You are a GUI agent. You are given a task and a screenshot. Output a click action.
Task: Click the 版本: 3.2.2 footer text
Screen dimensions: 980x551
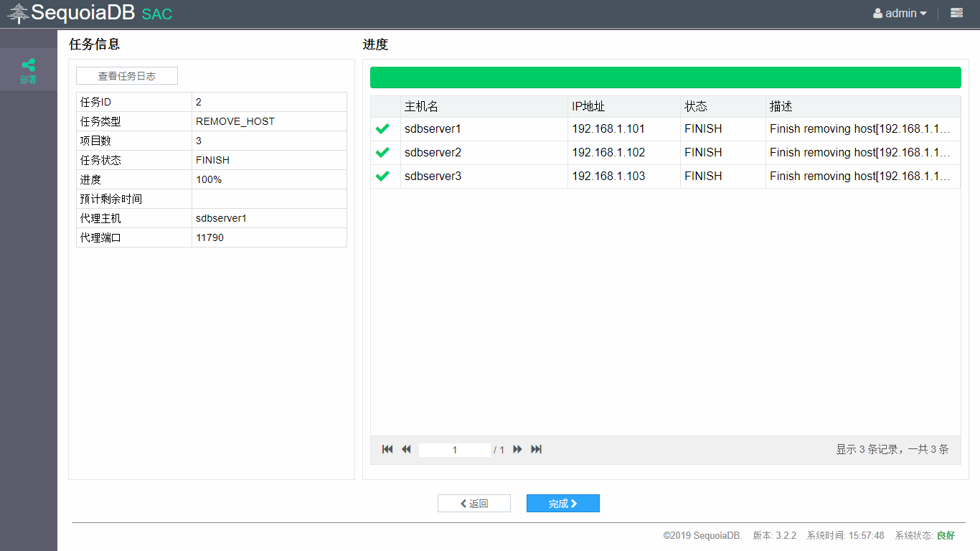click(775, 536)
